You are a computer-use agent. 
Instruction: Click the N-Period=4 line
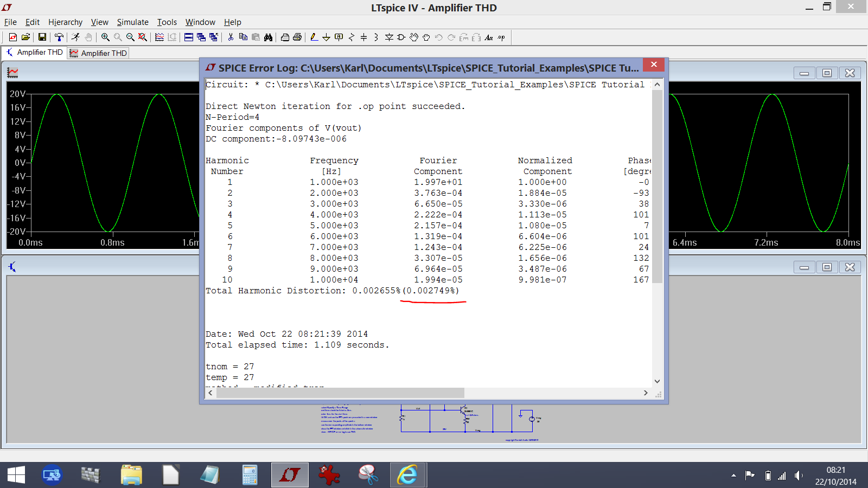232,117
